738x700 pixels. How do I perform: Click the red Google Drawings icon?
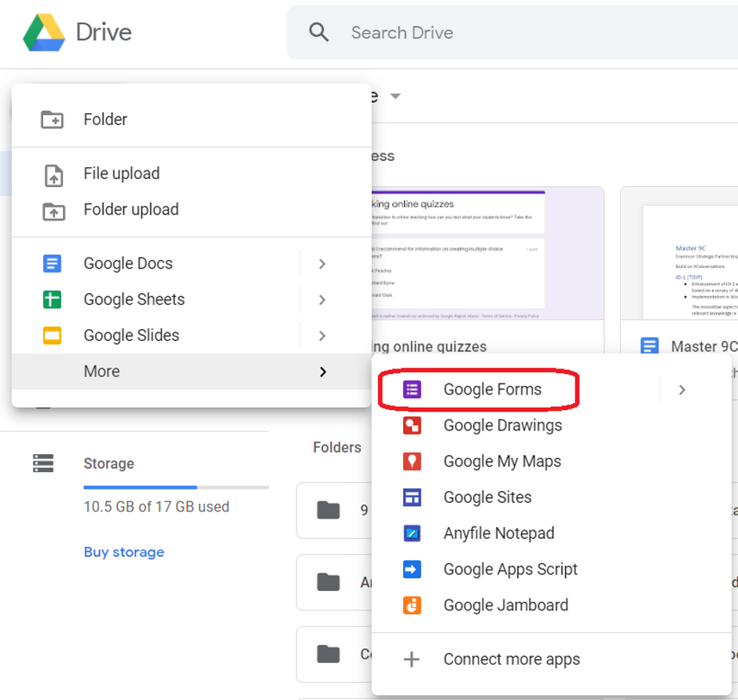[412, 425]
